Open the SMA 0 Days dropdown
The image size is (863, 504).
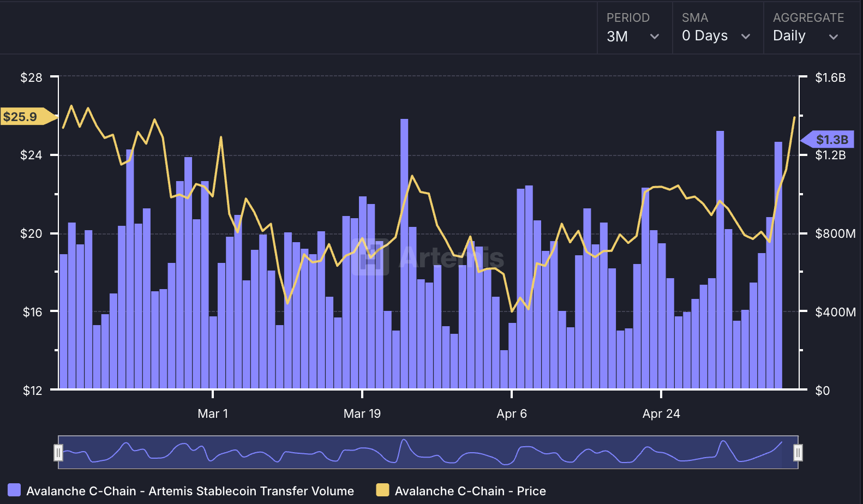[x=717, y=28]
